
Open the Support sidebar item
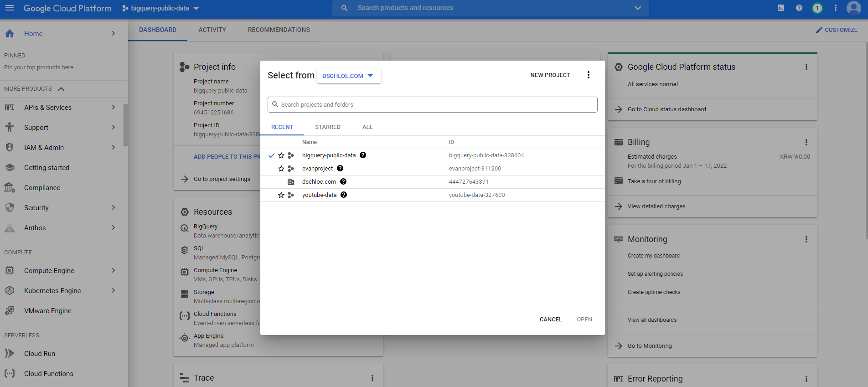[x=64, y=127]
